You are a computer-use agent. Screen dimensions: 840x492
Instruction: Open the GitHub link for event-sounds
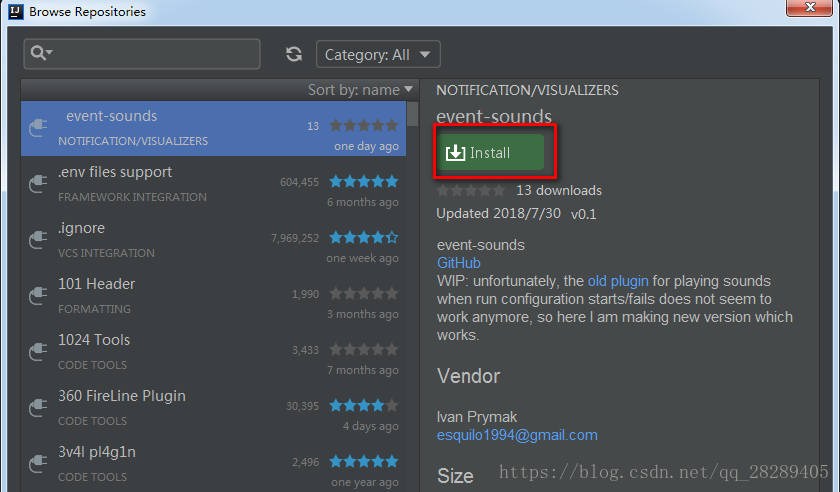pos(459,263)
